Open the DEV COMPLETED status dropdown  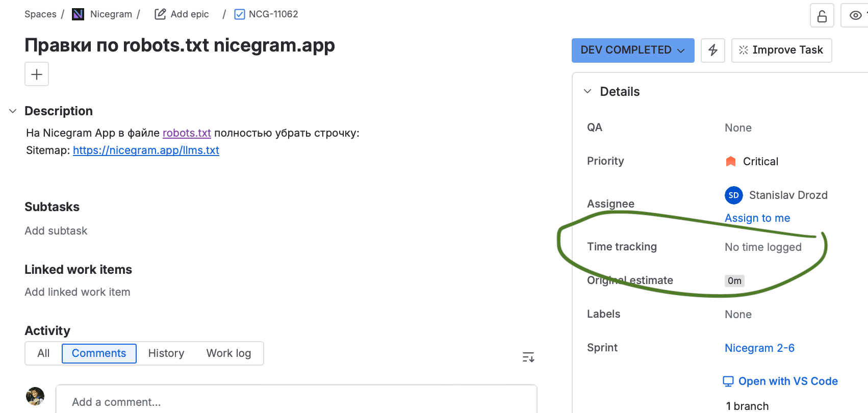coord(632,50)
